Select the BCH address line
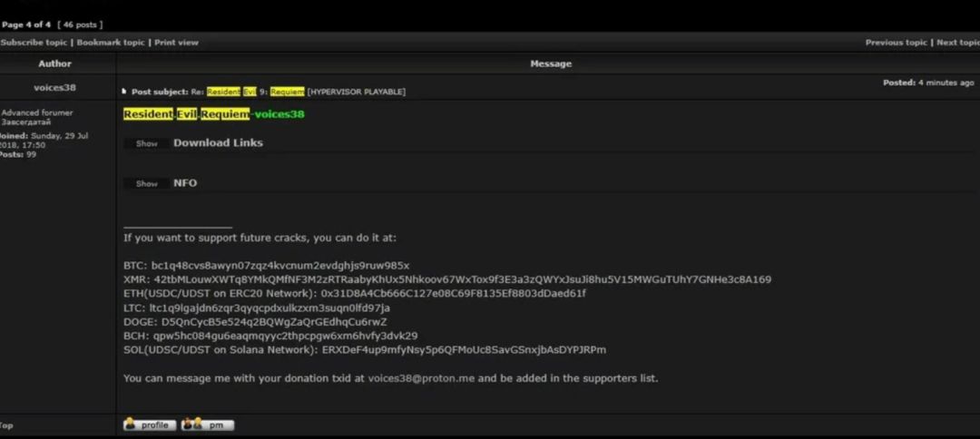Screen dimensions: 980x439 pyautogui.click(x=270, y=336)
